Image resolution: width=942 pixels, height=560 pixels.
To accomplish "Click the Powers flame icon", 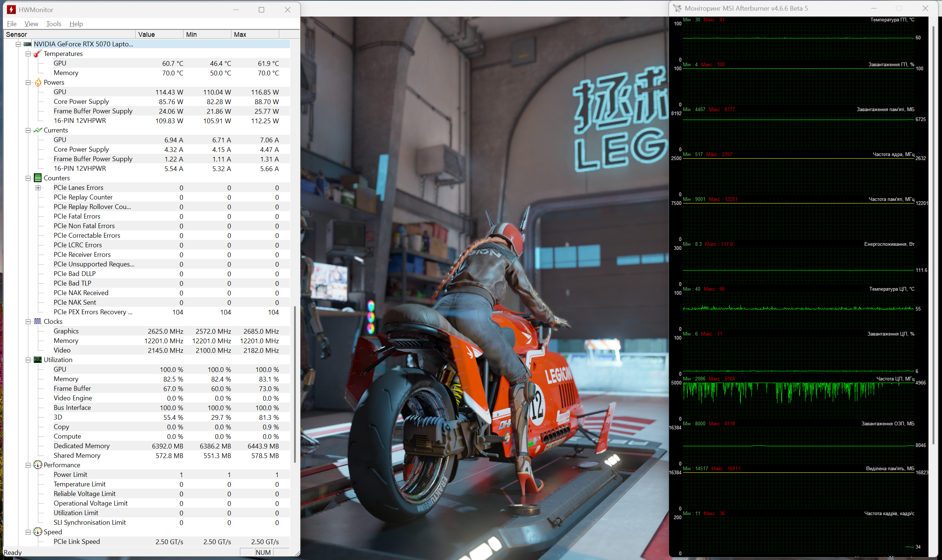I will click(38, 82).
